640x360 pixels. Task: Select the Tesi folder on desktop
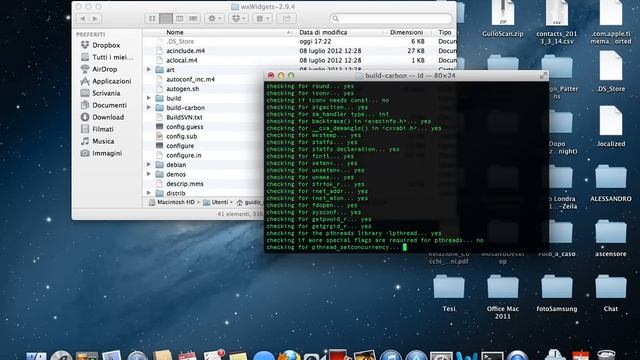449,293
